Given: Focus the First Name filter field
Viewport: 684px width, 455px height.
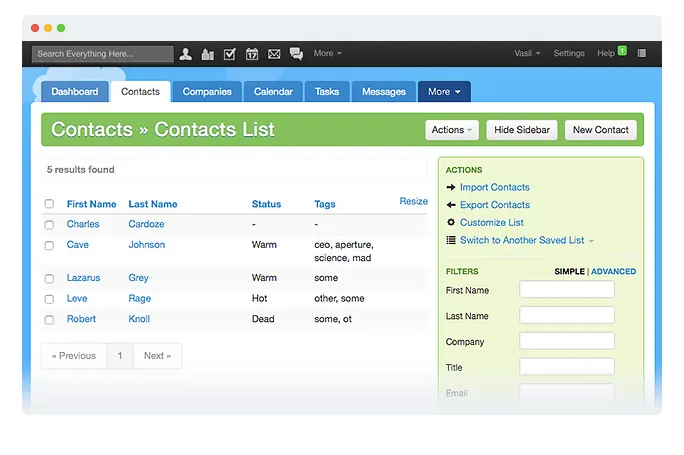Looking at the screenshot, I should click(x=567, y=290).
